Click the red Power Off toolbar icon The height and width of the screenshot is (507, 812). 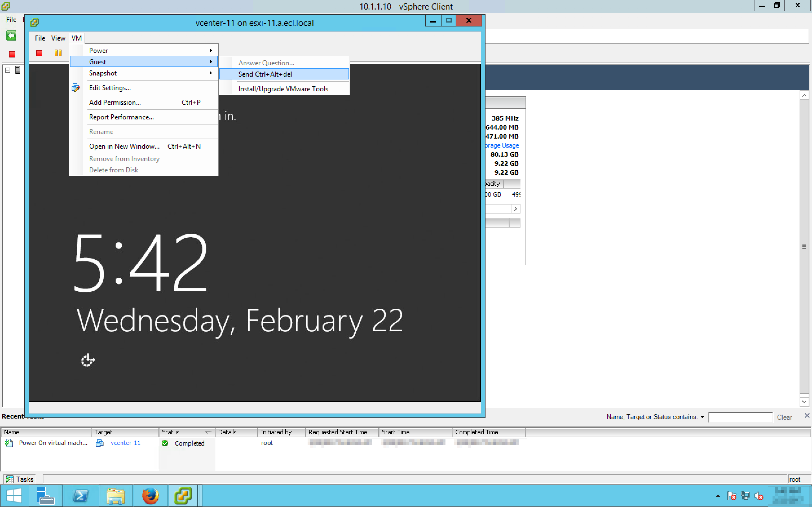(x=39, y=53)
